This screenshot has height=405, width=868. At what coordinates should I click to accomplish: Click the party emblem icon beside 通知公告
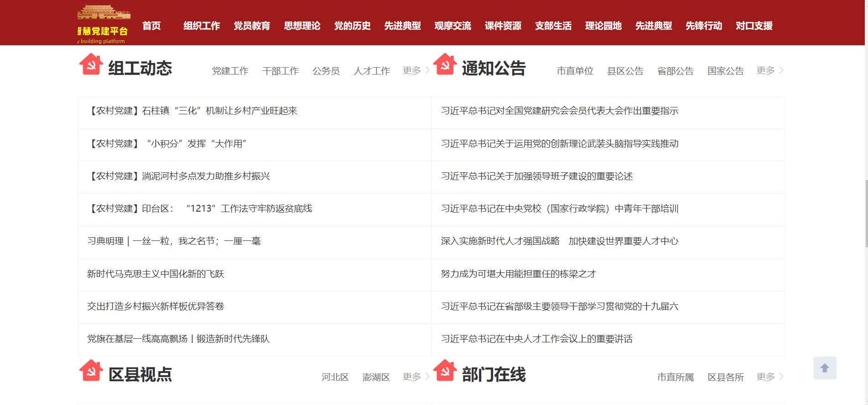(445, 65)
